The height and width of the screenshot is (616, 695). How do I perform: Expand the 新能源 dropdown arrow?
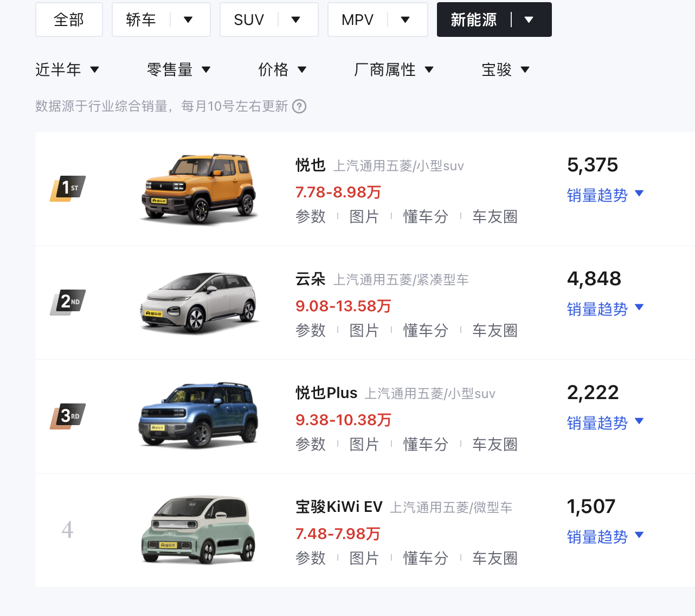[529, 20]
